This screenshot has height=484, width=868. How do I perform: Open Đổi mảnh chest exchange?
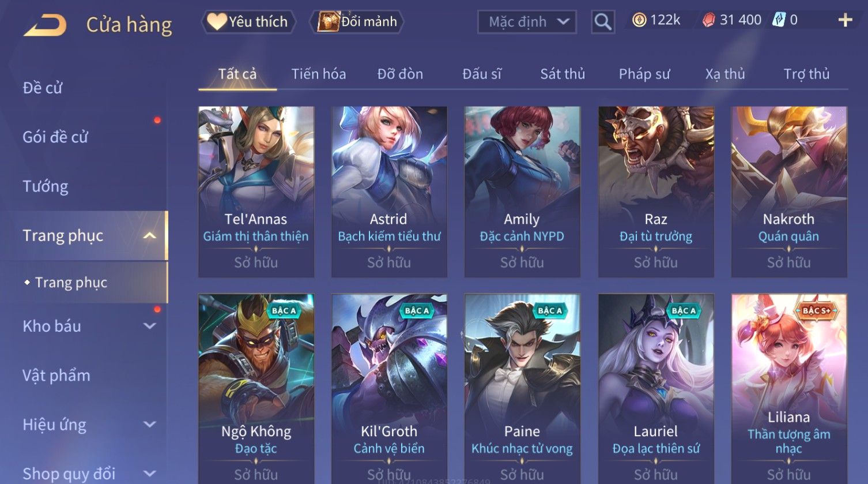click(357, 22)
